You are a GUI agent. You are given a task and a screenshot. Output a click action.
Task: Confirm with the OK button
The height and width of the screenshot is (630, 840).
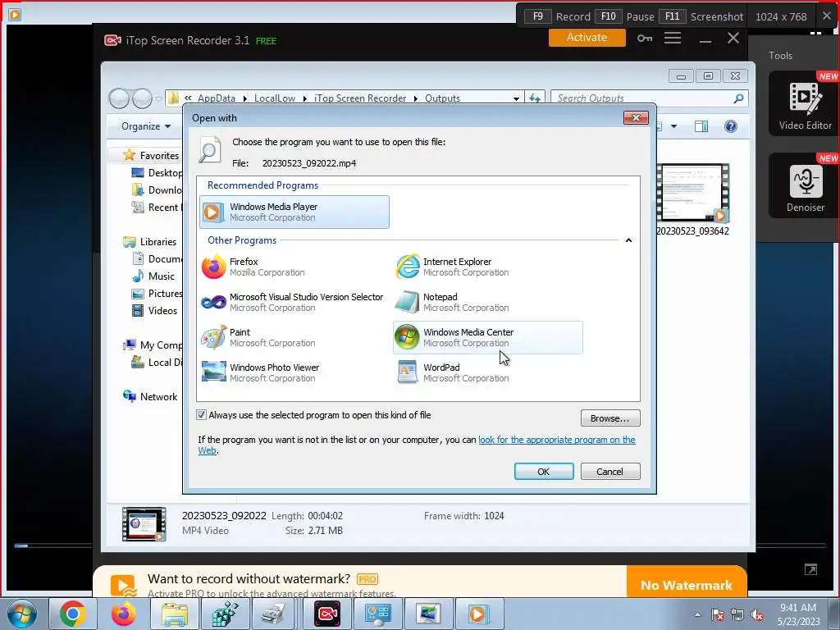coord(544,472)
